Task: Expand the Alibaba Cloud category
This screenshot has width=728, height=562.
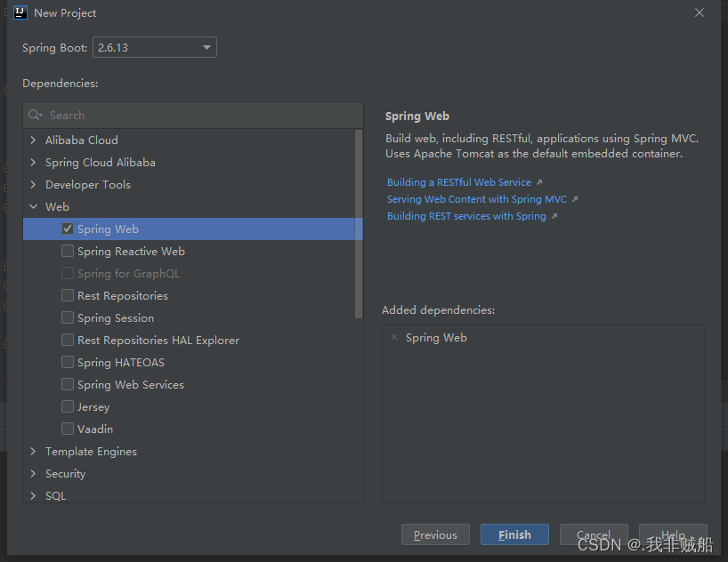Action: 33,140
